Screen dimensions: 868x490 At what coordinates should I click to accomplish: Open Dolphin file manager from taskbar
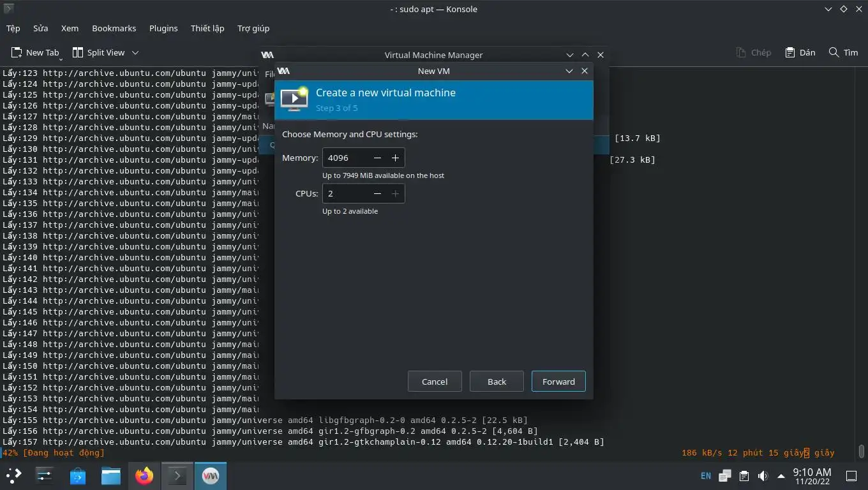click(x=111, y=475)
